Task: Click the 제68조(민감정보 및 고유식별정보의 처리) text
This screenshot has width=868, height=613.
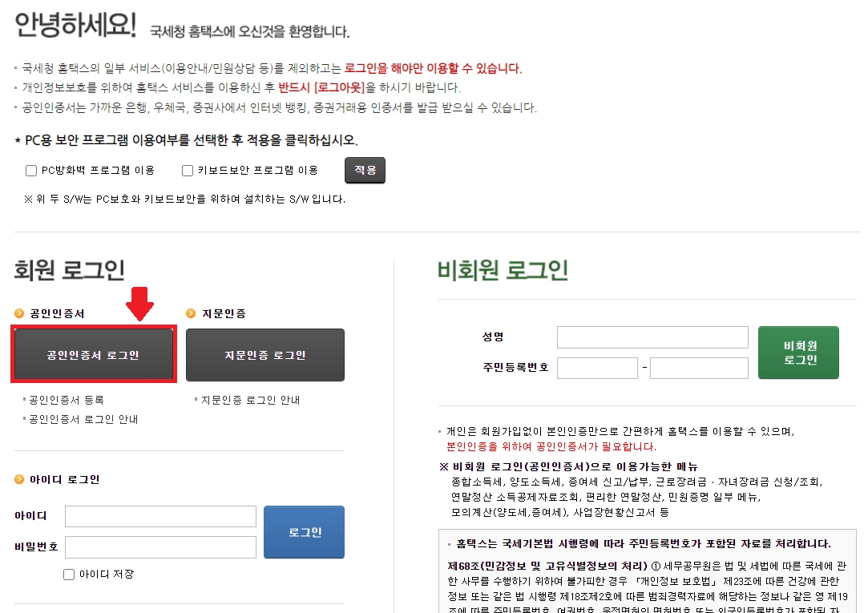Action: click(547, 566)
